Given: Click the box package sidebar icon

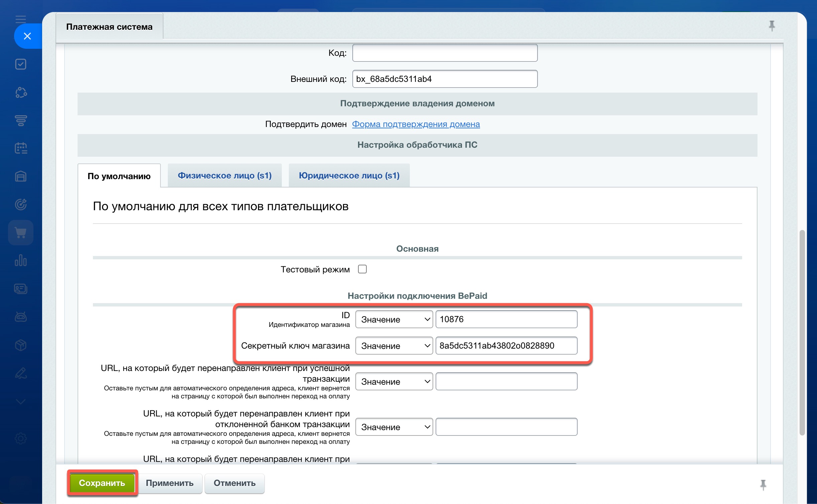Looking at the screenshot, I should 21,345.
